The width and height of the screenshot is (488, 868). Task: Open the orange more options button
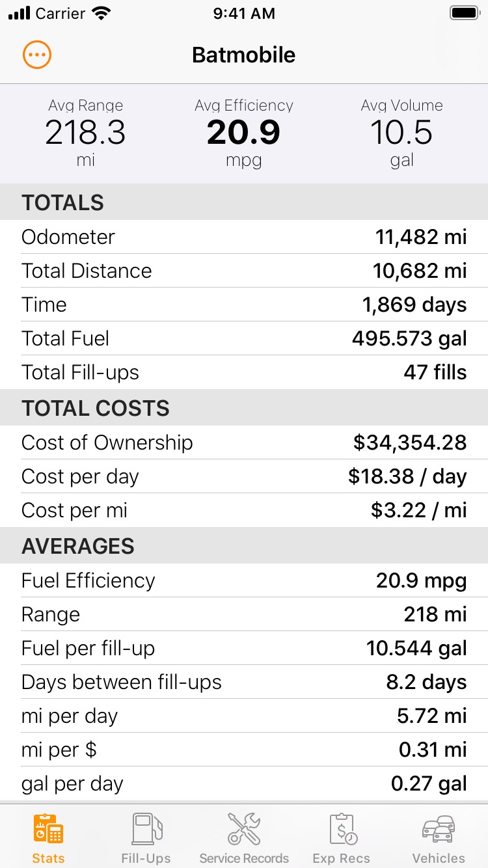tap(37, 55)
